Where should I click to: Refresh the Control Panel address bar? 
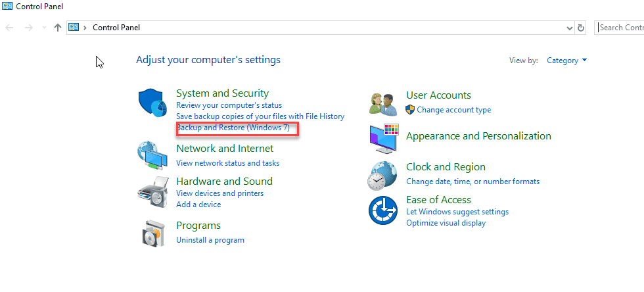(x=580, y=28)
